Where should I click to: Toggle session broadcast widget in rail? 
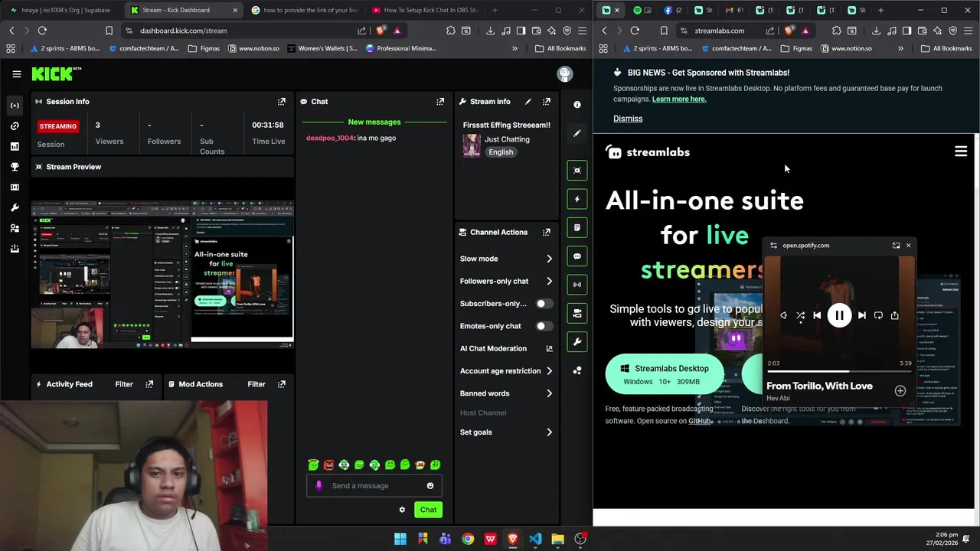[x=577, y=285]
